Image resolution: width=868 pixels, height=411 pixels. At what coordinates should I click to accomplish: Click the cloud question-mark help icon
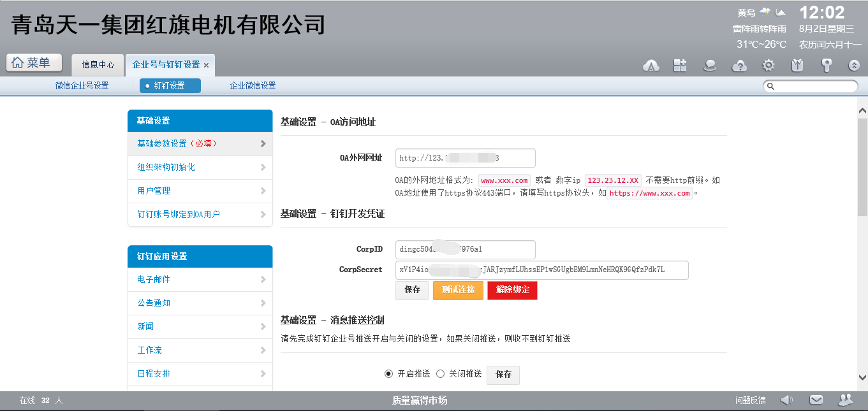tap(739, 65)
